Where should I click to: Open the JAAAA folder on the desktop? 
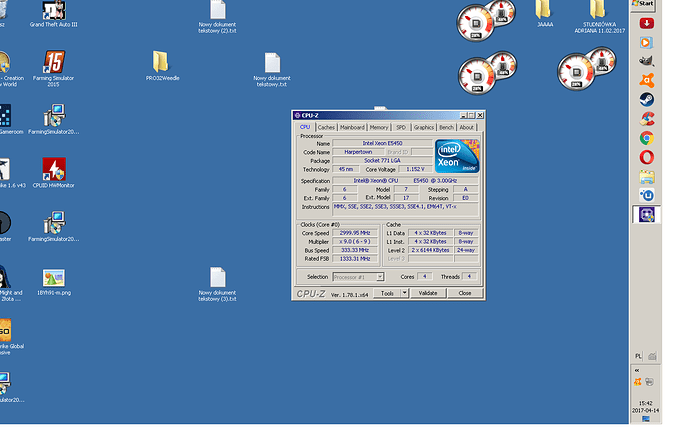(543, 10)
